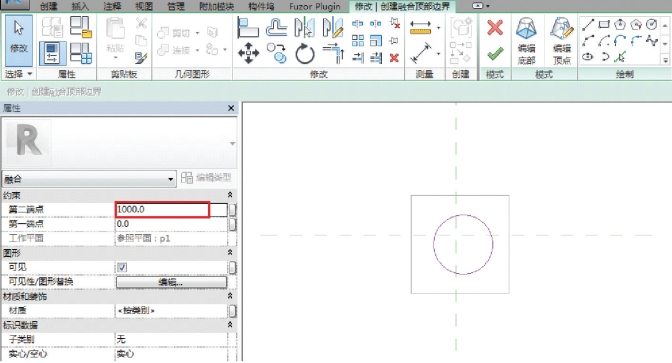Toggle the Properties palette icon
Screen dimensions: 672x363
coord(53,53)
